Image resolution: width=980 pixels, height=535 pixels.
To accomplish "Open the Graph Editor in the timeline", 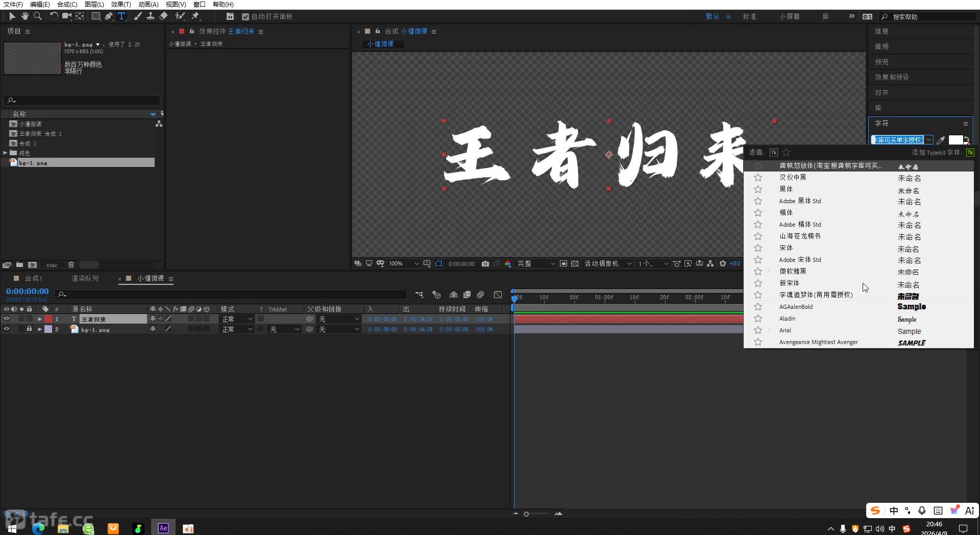I will 498,295.
